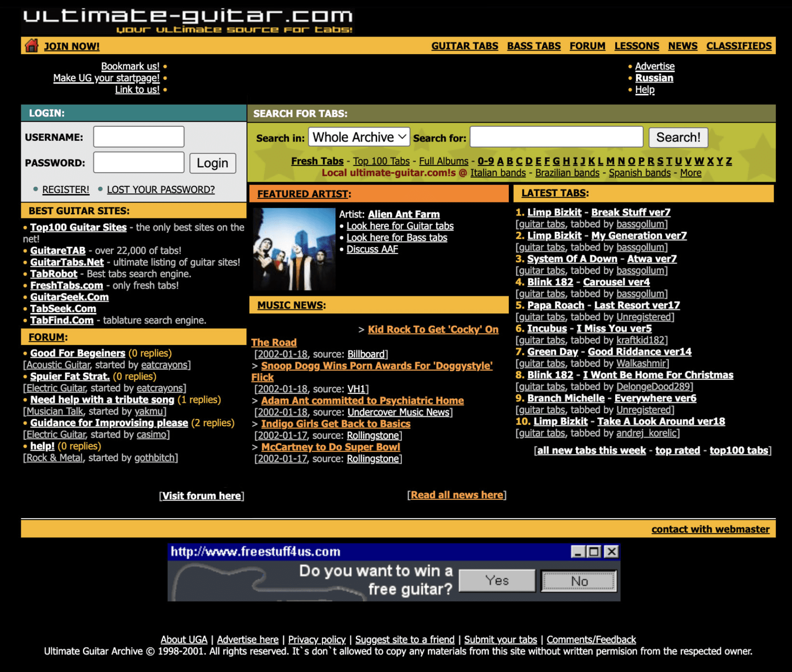Open the NEWS navigation link

click(683, 46)
